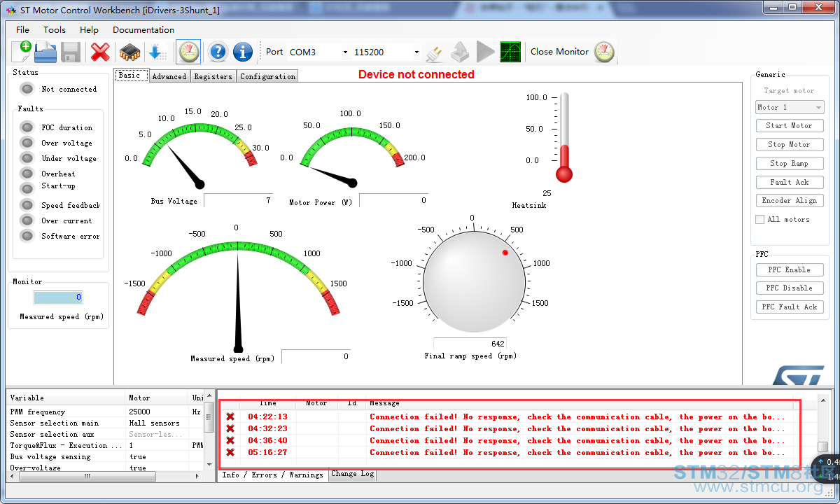Click the Encoder Align button
Image resolution: width=840 pixels, height=504 pixels.
[x=790, y=201]
